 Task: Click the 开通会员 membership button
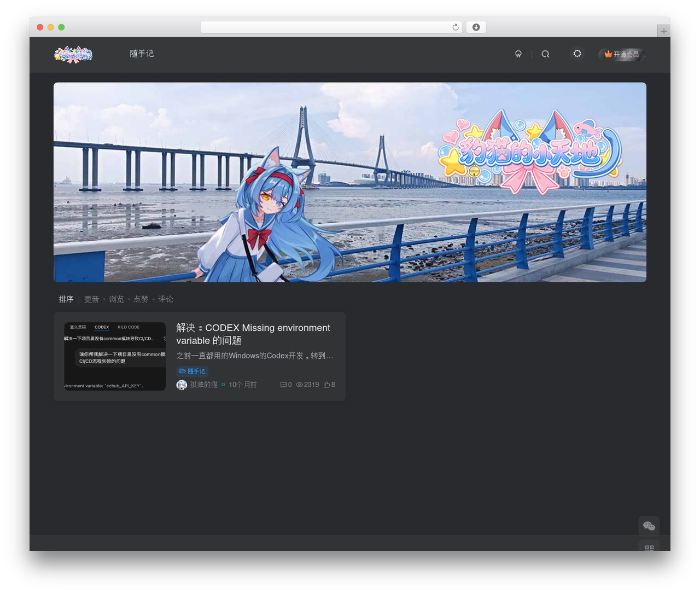(x=622, y=54)
